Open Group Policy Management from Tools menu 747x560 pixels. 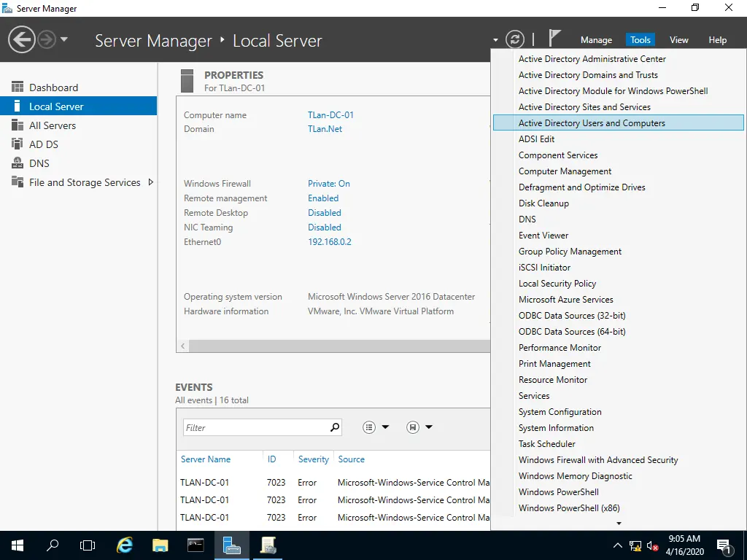click(x=570, y=252)
